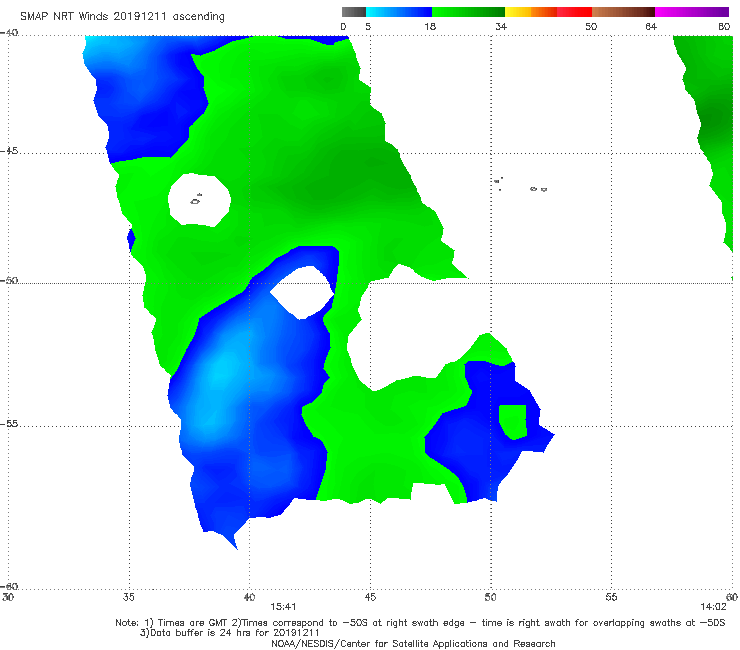Click the latitude label '-55'
This screenshot has width=740, height=650.
(9, 423)
